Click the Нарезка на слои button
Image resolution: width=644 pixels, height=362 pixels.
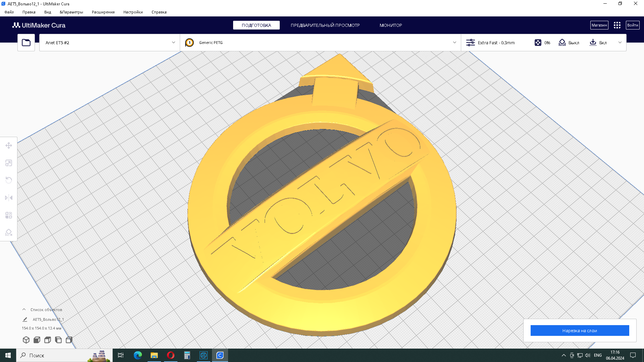click(580, 330)
